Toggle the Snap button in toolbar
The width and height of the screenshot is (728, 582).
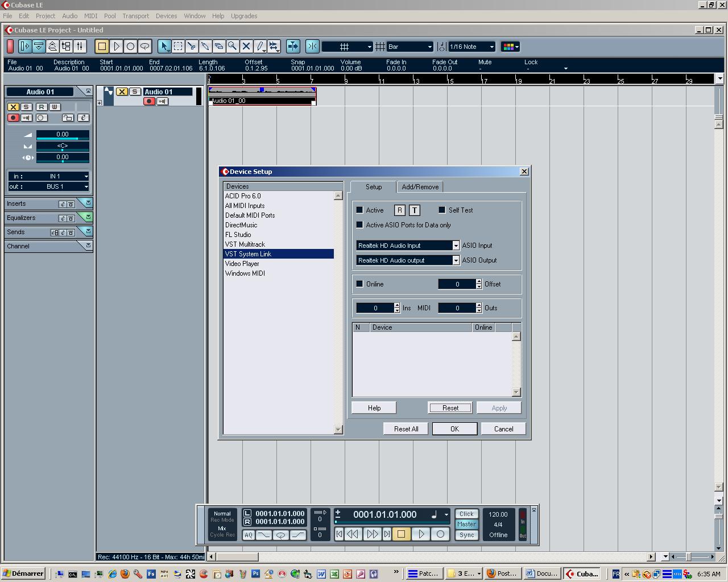pyautogui.click(x=312, y=47)
